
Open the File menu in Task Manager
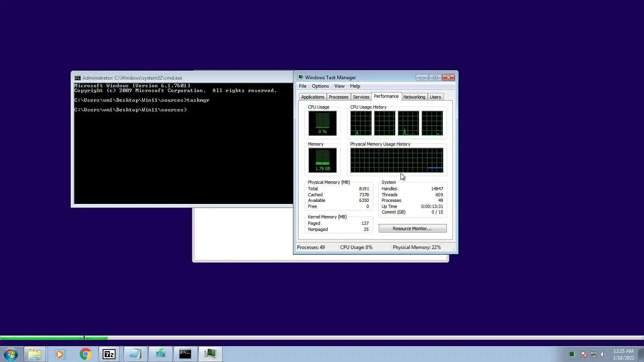click(303, 86)
